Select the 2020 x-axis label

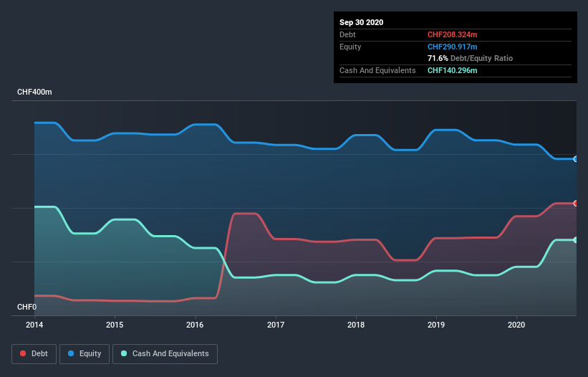(516, 325)
